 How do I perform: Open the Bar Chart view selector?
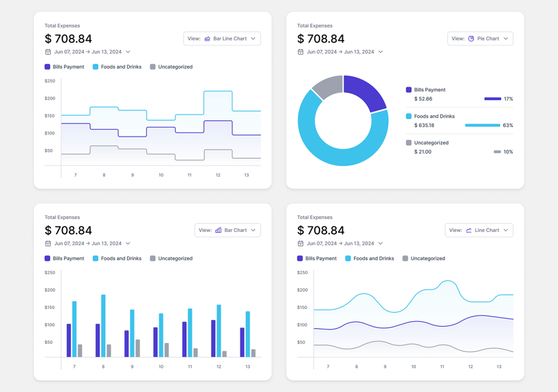pyautogui.click(x=227, y=230)
